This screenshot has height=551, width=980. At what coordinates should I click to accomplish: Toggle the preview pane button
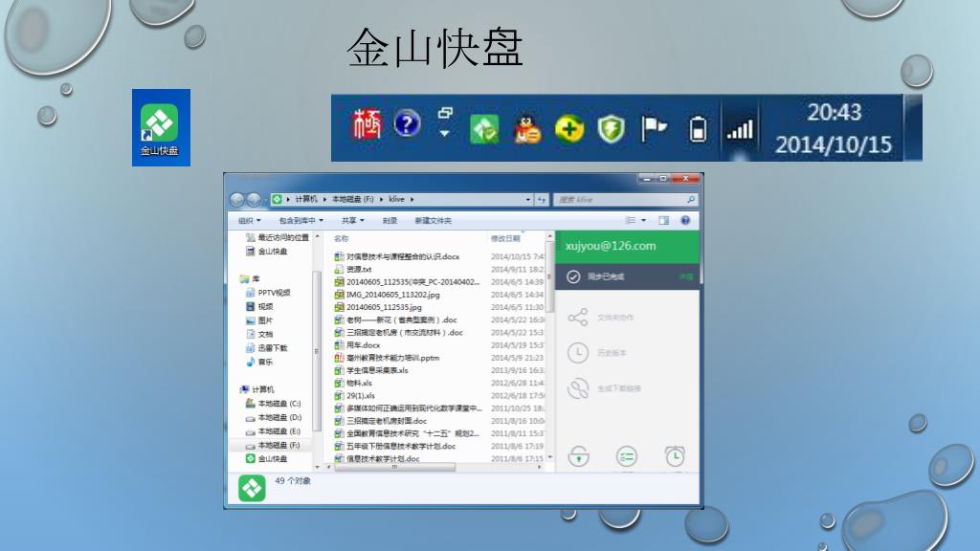pyautogui.click(x=664, y=221)
